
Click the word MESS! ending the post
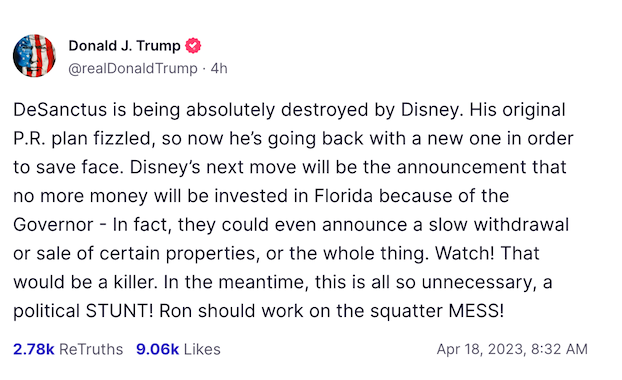pyautogui.click(x=476, y=311)
